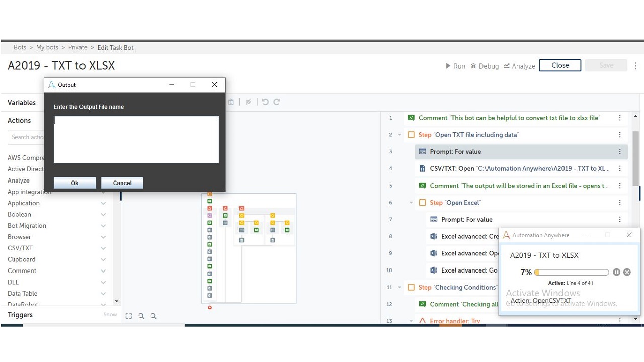Expand the Application actions category
The image size is (644, 362).
[103, 203]
